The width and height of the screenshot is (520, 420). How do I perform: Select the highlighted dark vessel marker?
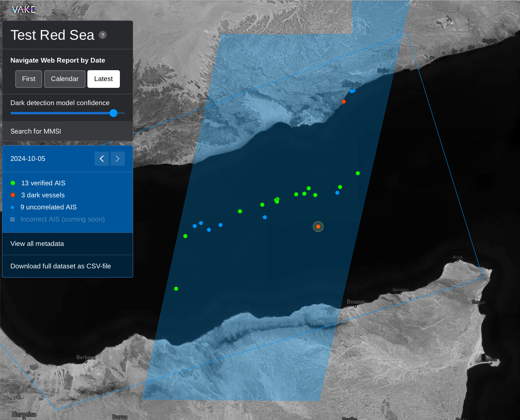coord(318,227)
